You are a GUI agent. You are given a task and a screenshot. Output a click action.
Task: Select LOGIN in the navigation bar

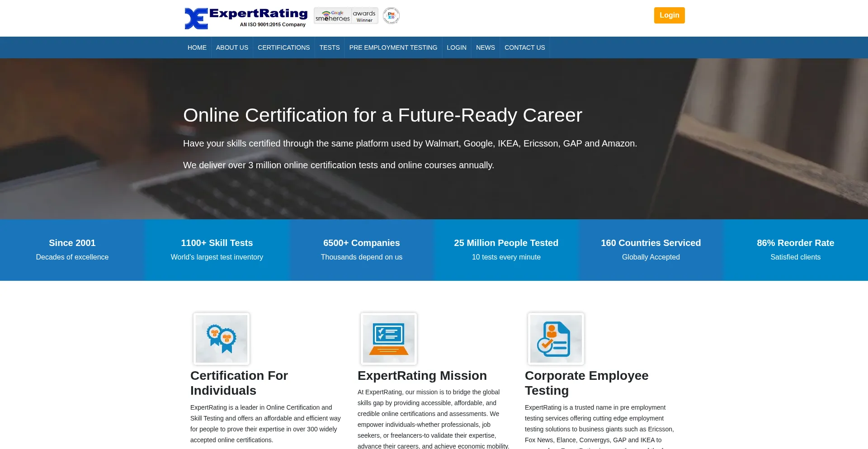[x=457, y=47]
